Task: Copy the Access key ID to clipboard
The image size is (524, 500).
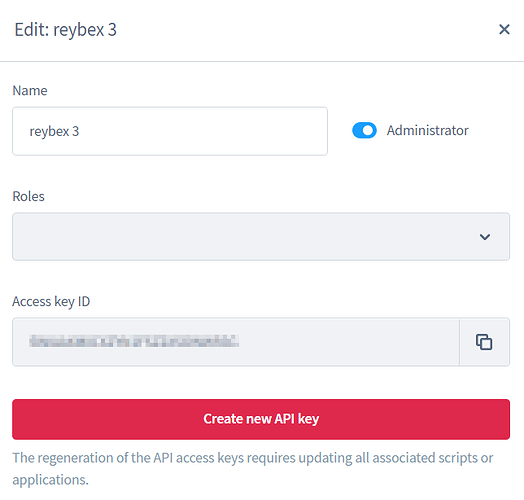Action: click(484, 342)
